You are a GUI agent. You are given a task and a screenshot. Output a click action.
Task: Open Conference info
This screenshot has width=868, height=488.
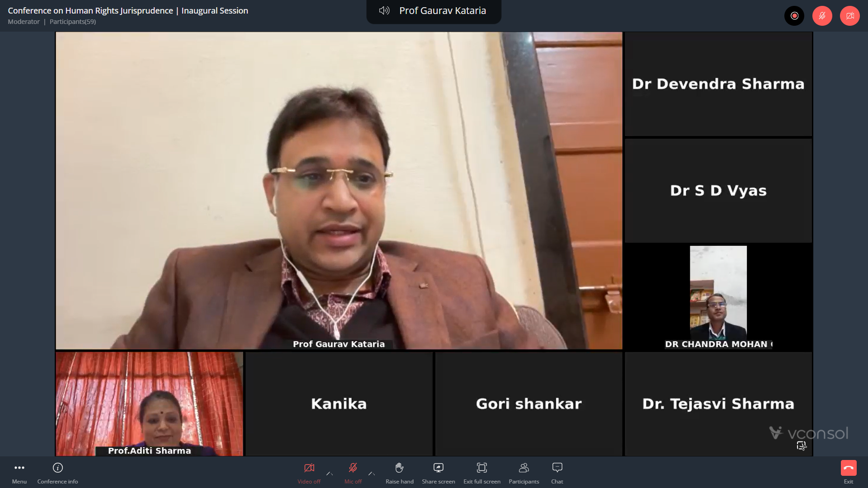(x=57, y=472)
